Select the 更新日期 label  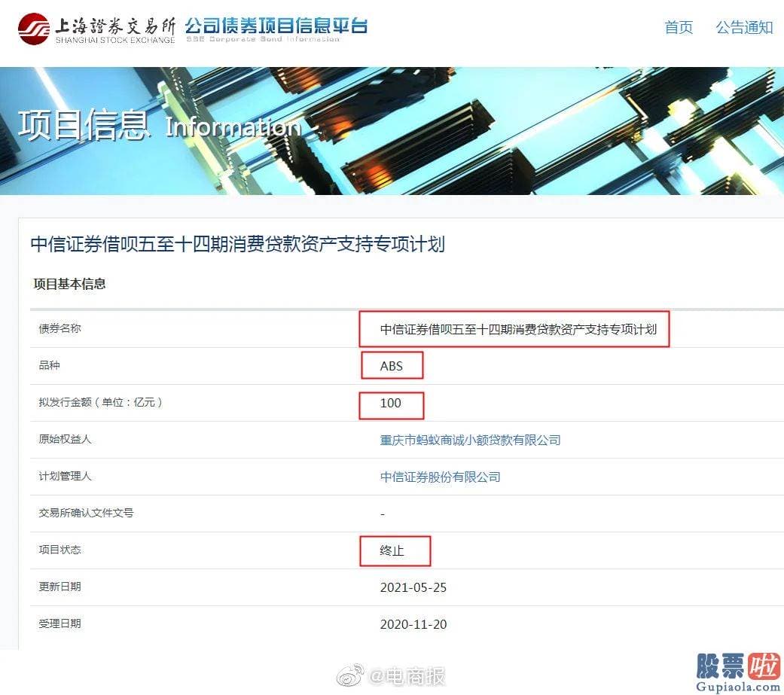[59, 587]
